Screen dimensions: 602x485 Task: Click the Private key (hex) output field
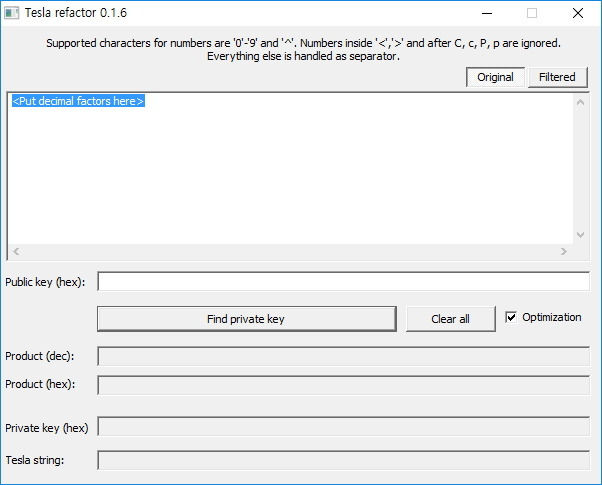click(344, 426)
